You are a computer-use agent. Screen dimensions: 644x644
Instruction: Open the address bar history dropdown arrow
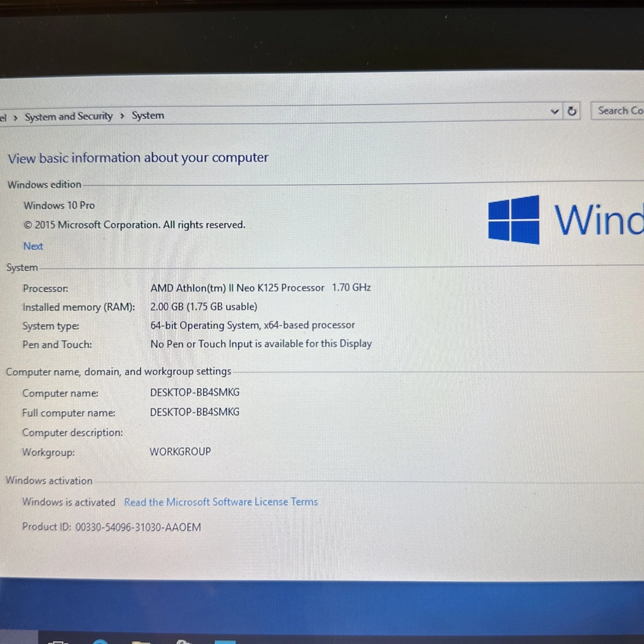tap(554, 111)
